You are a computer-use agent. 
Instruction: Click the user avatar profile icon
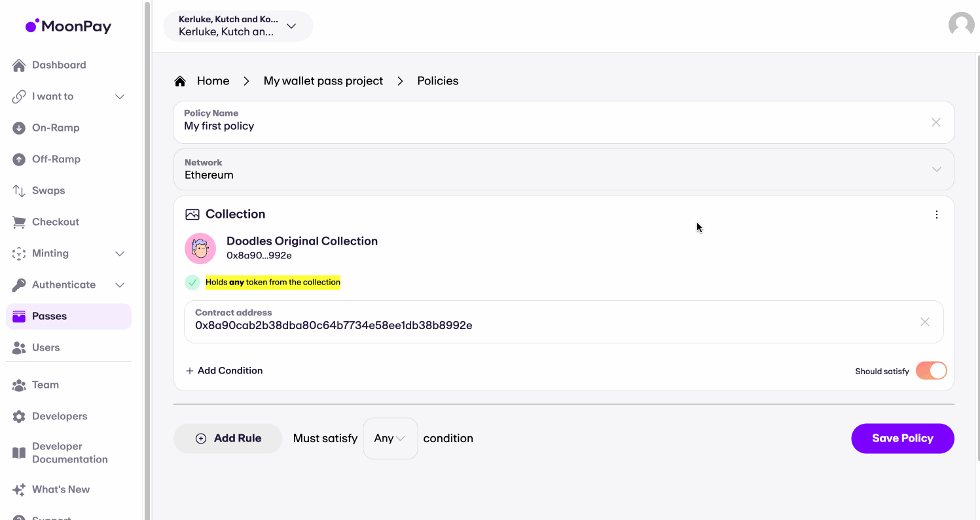961,25
